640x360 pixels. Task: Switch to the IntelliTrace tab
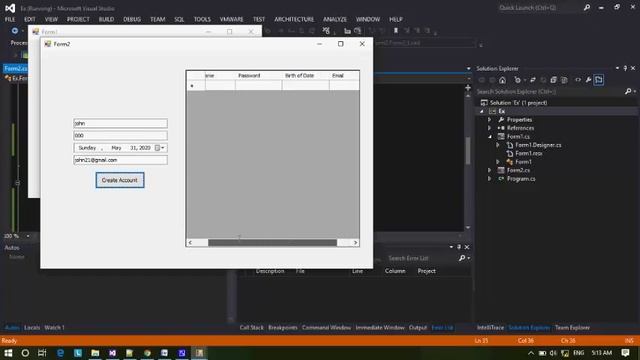click(490, 327)
